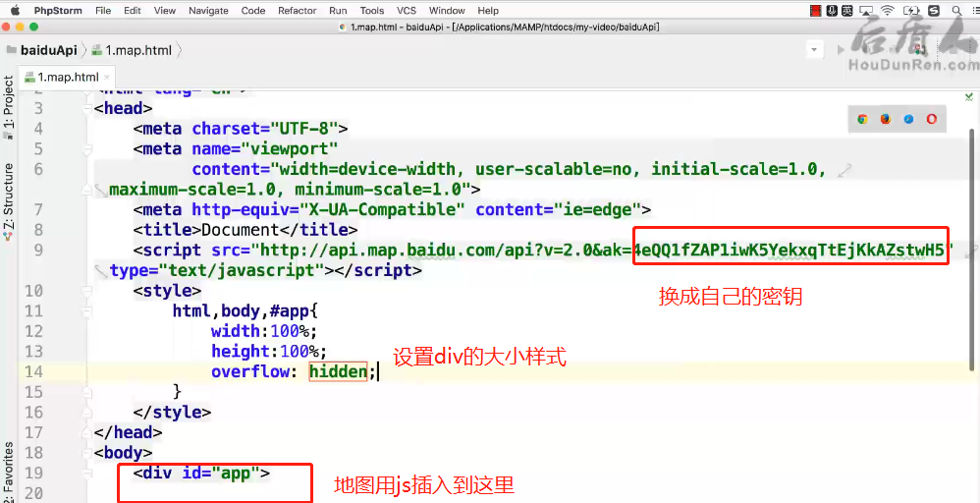Click the microphone dictation menu bar icon
The width and height of the screenshot is (980, 503).
(833, 11)
